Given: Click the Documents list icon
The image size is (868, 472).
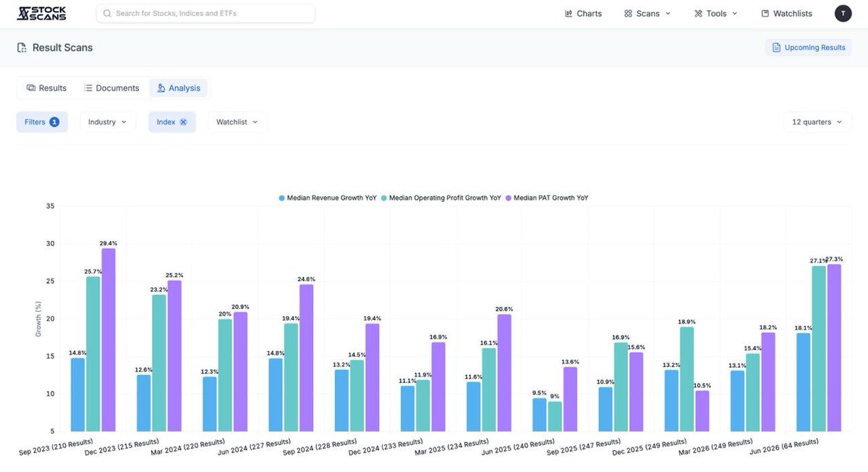Looking at the screenshot, I should coord(88,88).
